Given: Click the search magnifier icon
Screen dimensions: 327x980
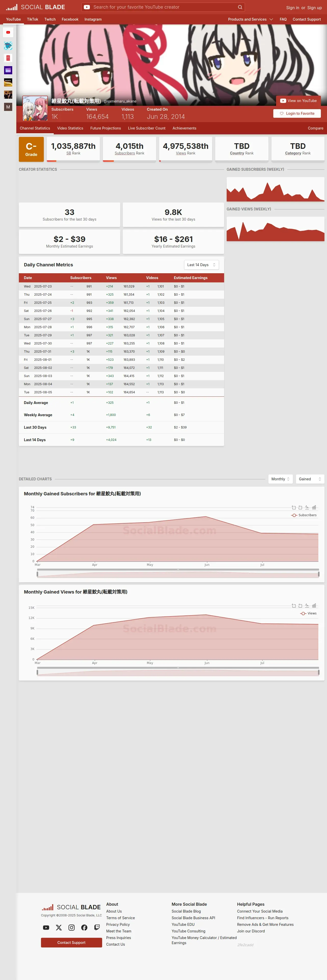Looking at the screenshot, I should [x=240, y=7].
